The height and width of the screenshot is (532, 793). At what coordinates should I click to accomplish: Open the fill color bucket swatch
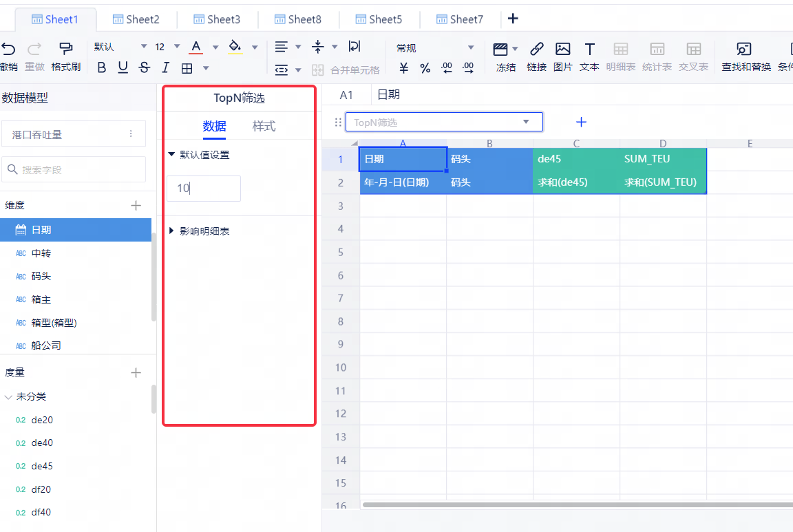(235, 47)
